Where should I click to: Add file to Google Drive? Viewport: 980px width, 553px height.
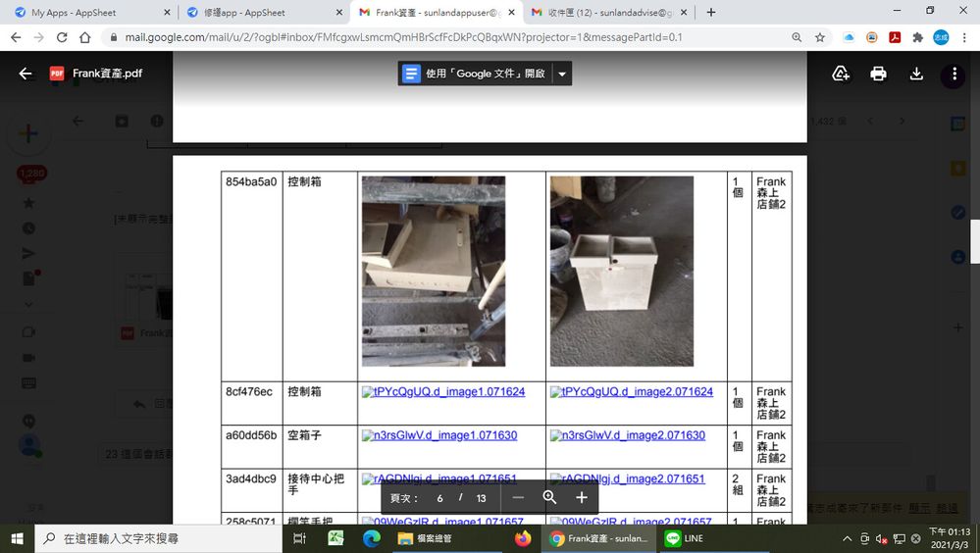[x=841, y=74]
